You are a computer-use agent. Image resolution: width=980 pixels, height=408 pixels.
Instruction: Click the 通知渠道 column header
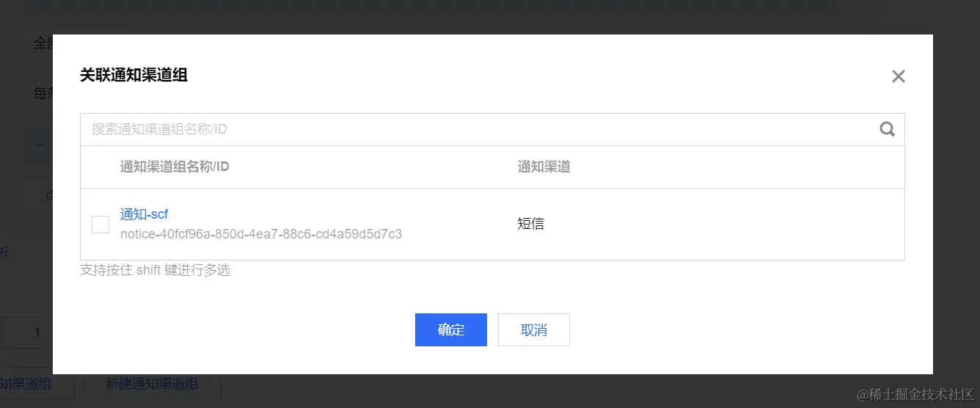[x=544, y=167]
